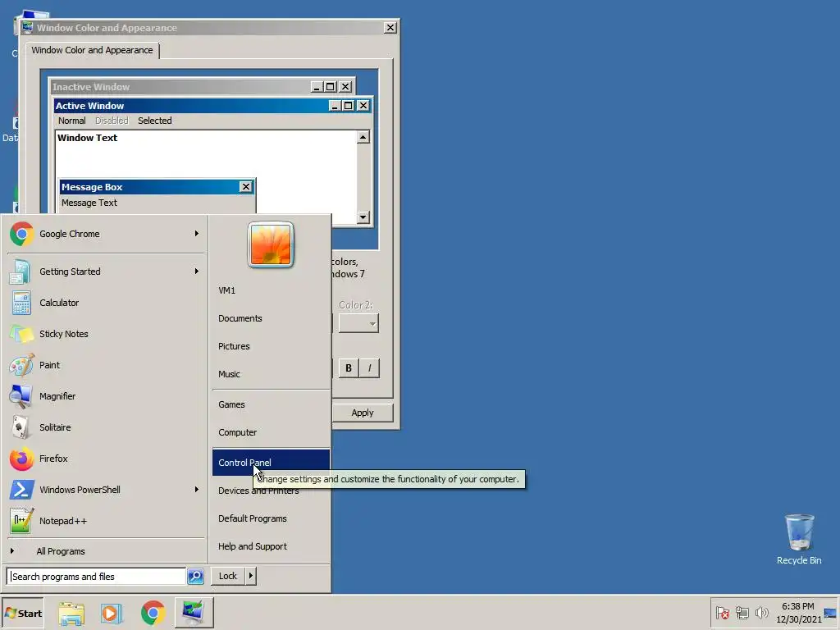Click the Search programs and files box

(x=97, y=577)
